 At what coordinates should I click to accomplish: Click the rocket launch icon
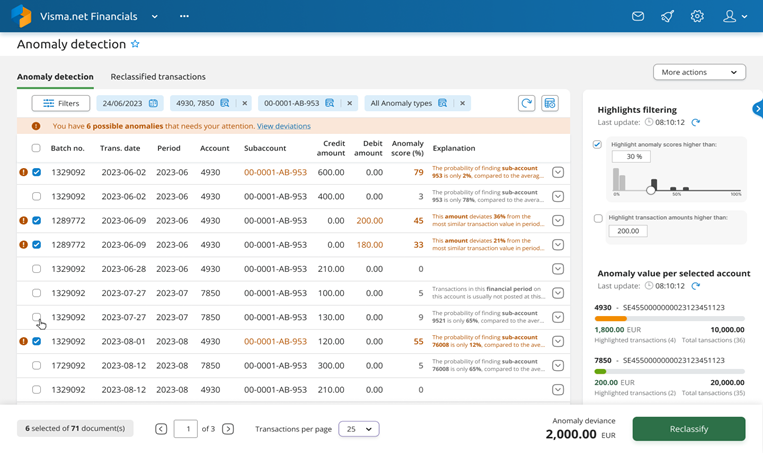coord(667,16)
